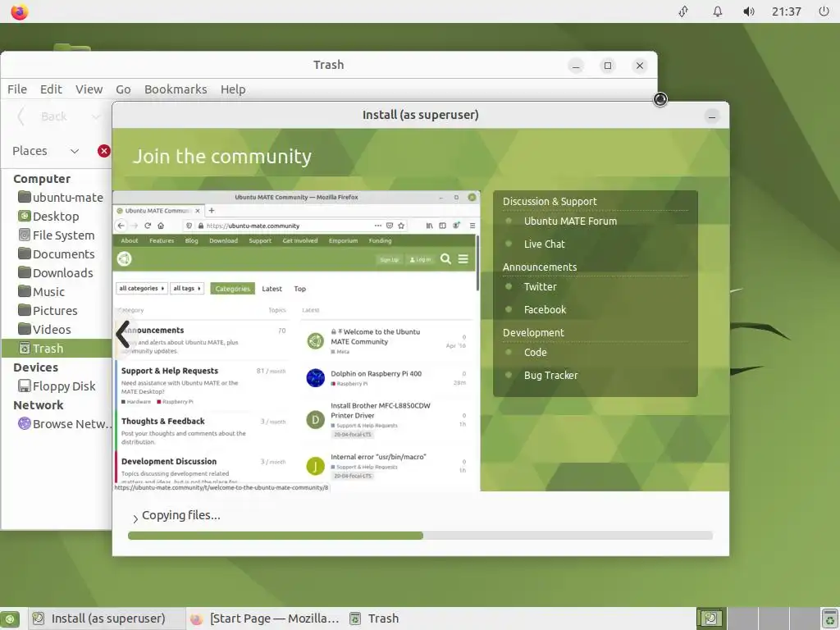Open Code development link

(x=535, y=353)
